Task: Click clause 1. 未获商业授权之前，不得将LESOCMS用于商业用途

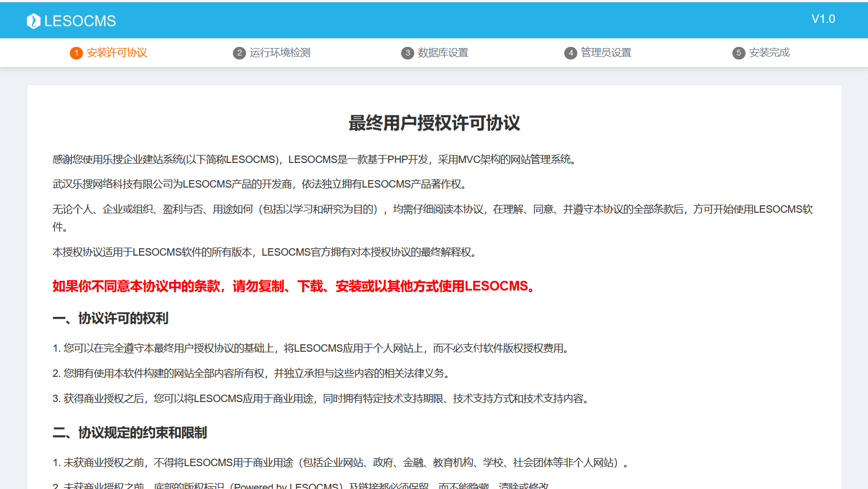Action: click(342, 463)
